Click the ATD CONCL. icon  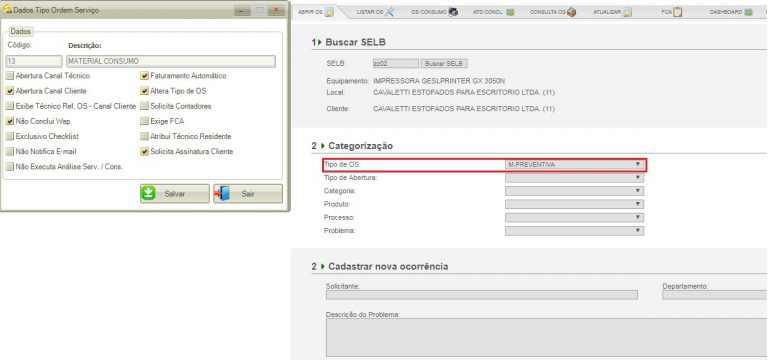[x=510, y=12]
